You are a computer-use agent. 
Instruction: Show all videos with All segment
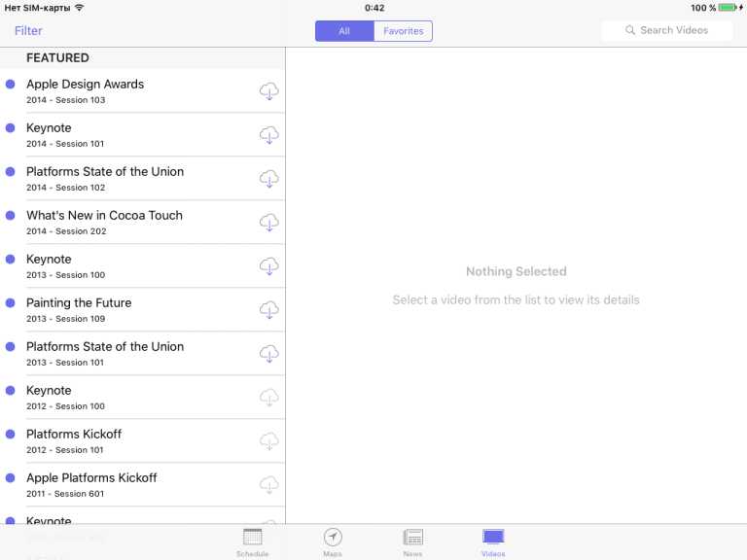point(344,31)
